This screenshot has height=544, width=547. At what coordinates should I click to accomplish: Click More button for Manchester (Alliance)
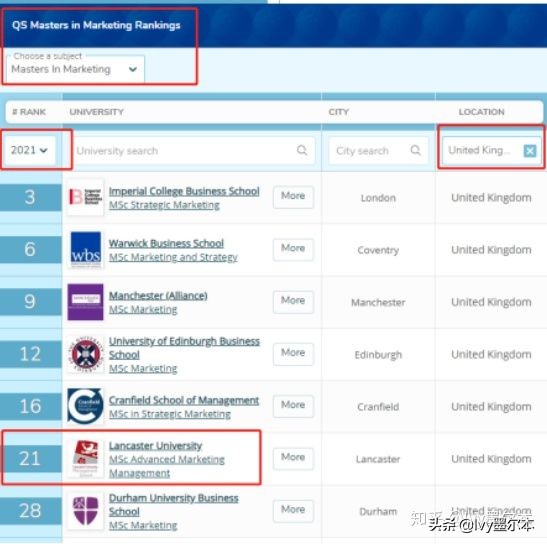(x=293, y=301)
